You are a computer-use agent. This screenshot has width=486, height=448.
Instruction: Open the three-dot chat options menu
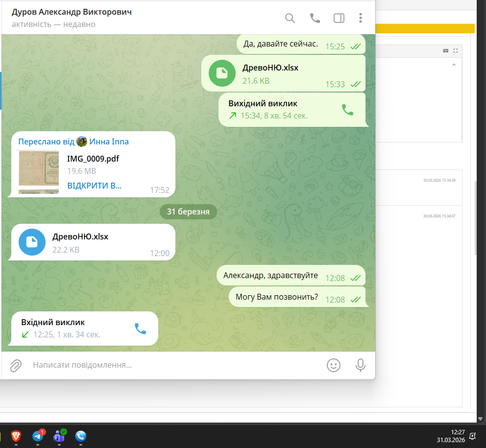pyautogui.click(x=360, y=18)
